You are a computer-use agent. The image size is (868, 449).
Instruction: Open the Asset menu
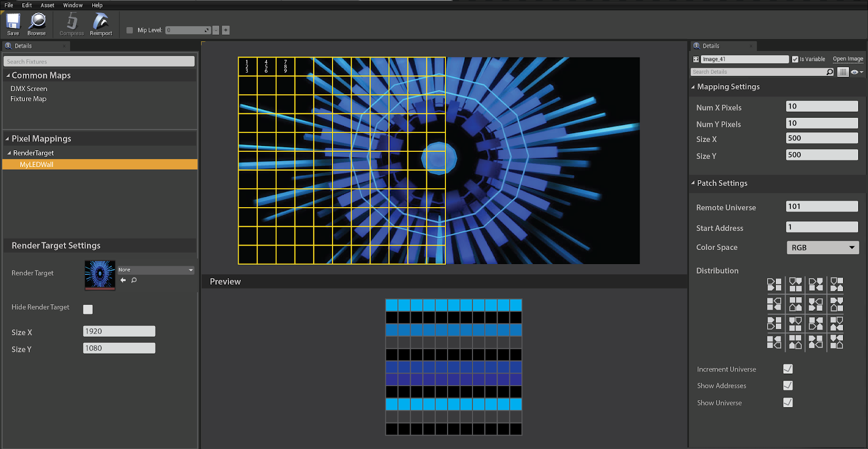[48, 5]
